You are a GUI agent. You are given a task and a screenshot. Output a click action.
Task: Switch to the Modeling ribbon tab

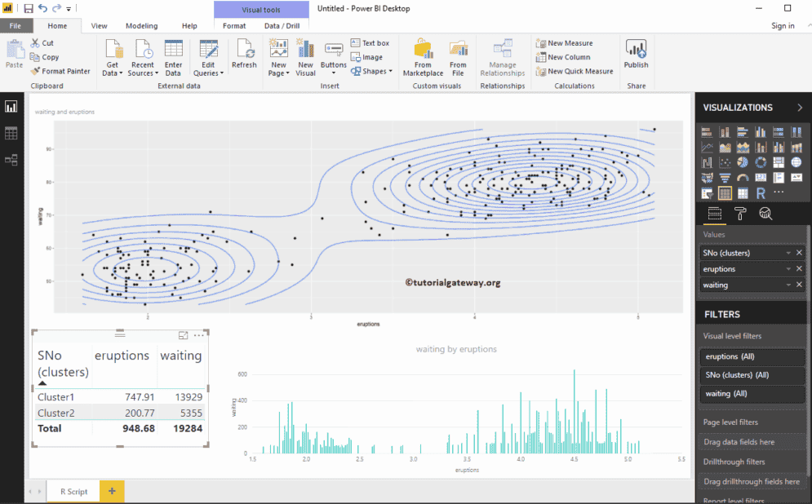tap(142, 26)
